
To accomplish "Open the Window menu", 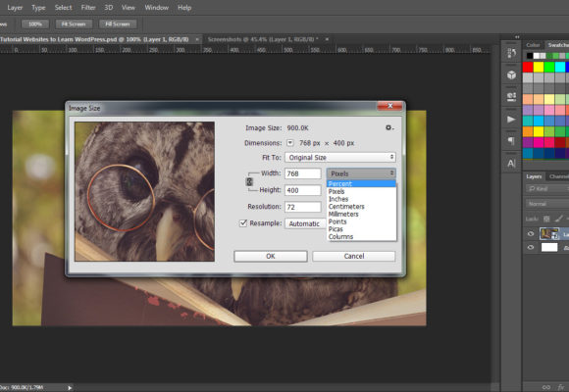I will coord(156,8).
